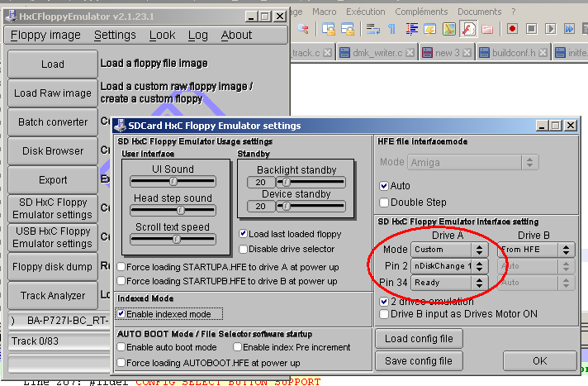Click the HxCFloppyEmulator title bar app icon
This screenshot has width=588, height=386.
(11, 17)
